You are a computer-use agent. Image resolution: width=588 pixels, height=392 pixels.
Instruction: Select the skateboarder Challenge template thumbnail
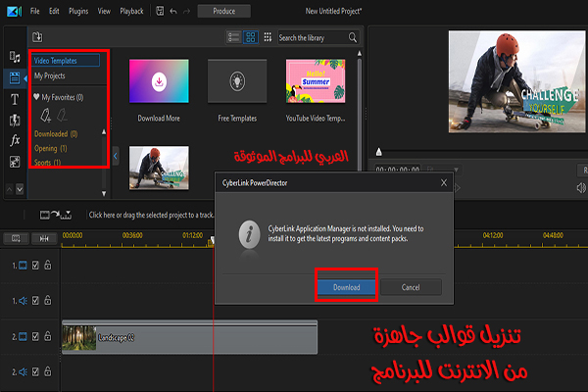pyautogui.click(x=159, y=168)
